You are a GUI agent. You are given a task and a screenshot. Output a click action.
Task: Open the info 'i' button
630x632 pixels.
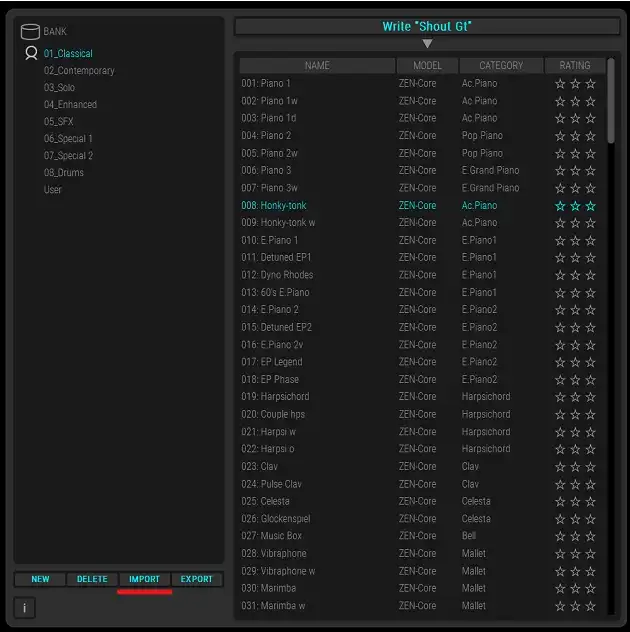click(24, 607)
